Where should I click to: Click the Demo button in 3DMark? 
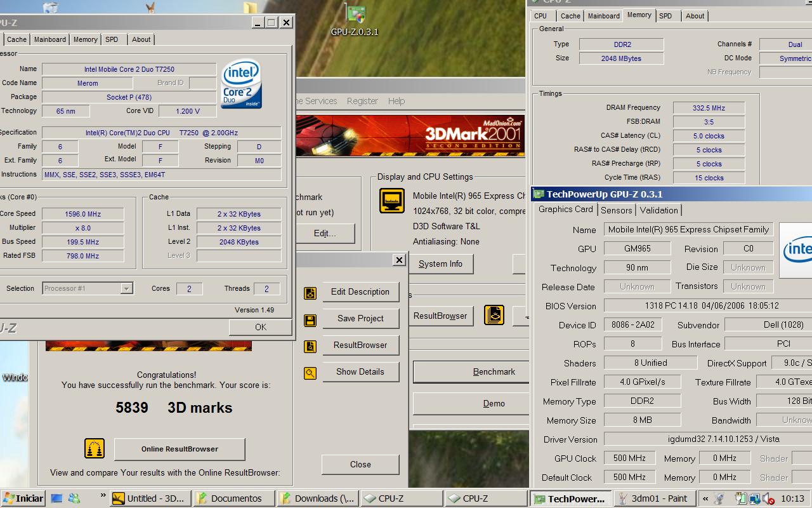coord(471,404)
